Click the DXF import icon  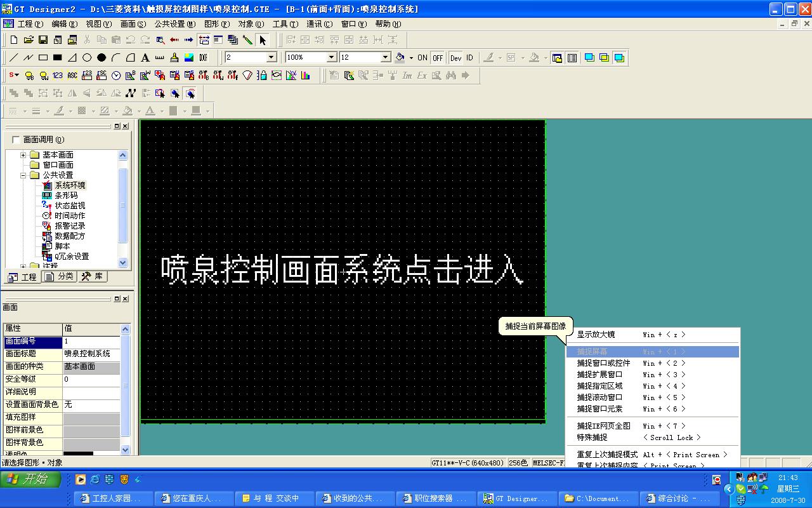[204, 58]
